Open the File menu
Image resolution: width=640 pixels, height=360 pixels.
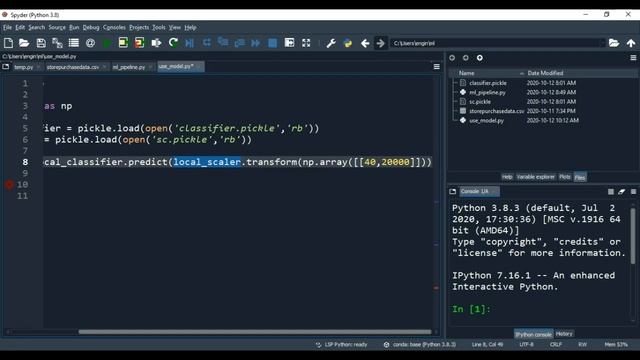(7, 27)
